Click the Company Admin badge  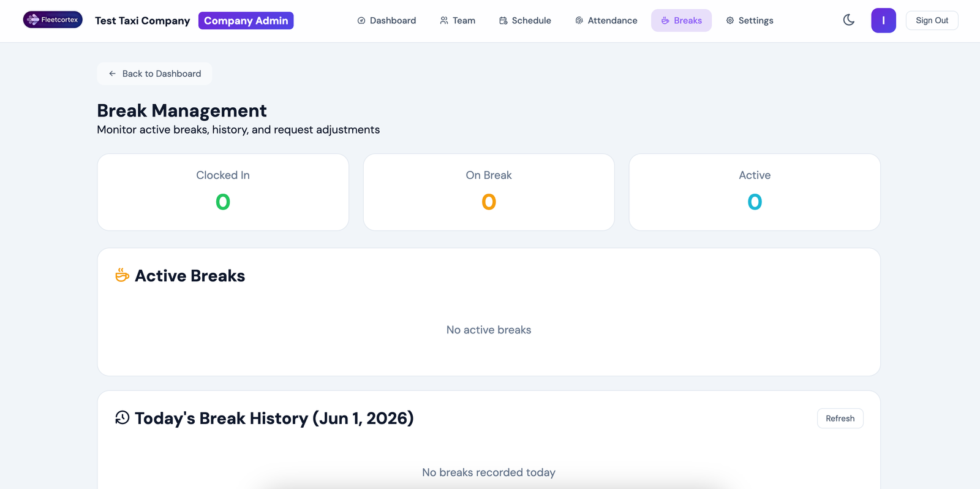pos(246,21)
